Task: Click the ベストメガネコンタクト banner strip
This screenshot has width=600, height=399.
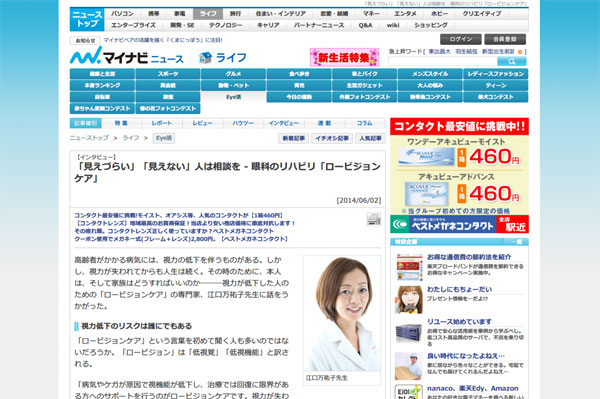Action: pos(459,225)
